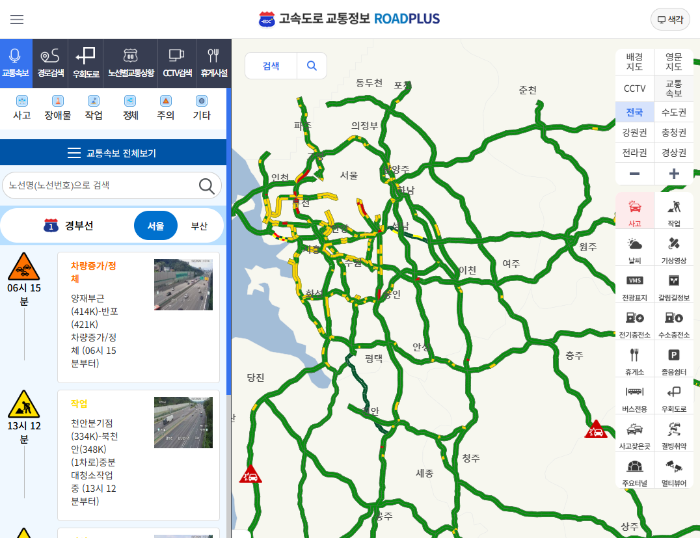
Task: Select 경상권 region view
Action: [x=673, y=153]
